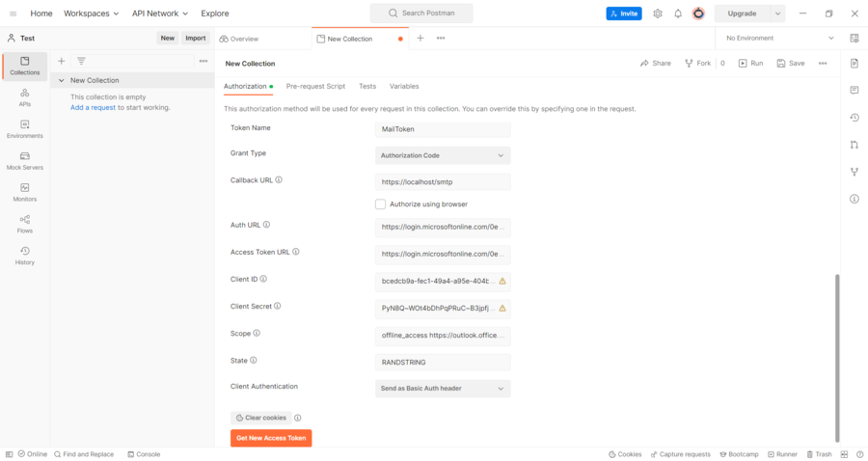
Task: Open Monitors in the sidebar
Action: [x=24, y=192]
